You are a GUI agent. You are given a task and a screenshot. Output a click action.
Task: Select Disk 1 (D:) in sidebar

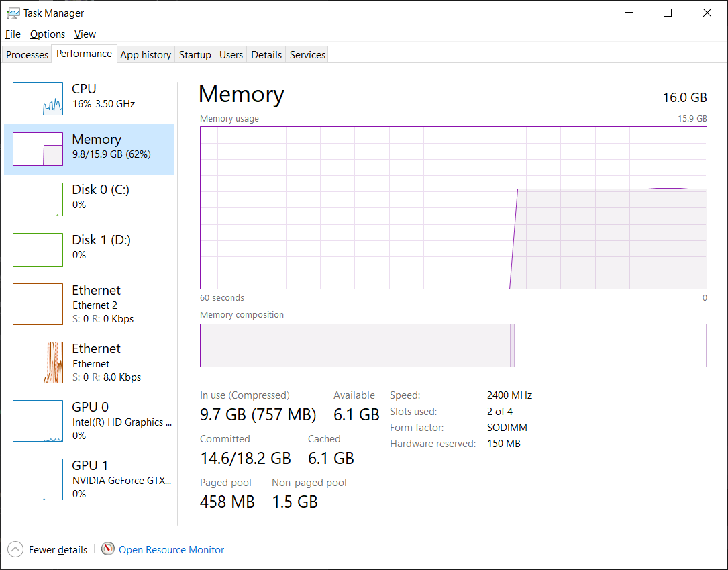[x=89, y=250]
